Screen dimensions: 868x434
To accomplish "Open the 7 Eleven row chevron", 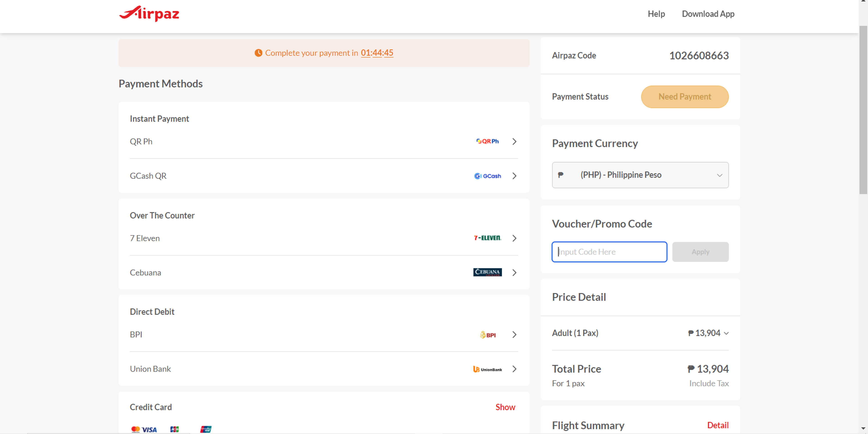I will pyautogui.click(x=514, y=238).
